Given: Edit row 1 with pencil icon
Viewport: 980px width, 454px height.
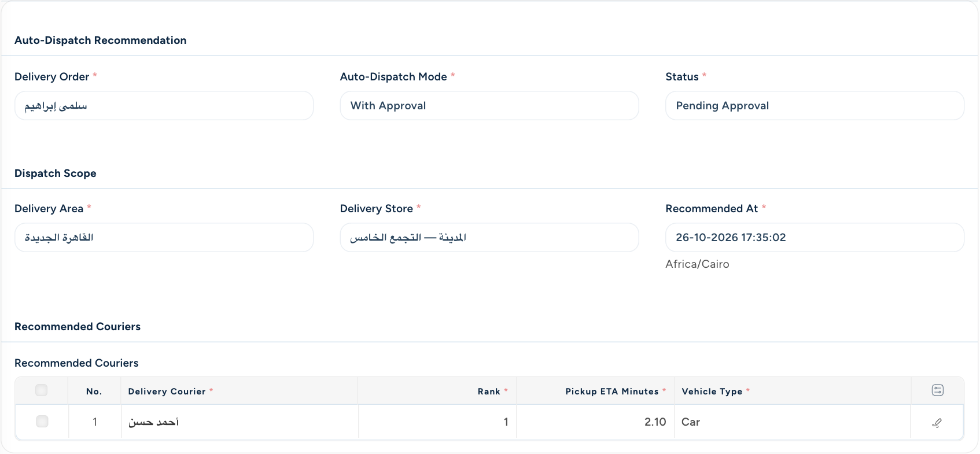Looking at the screenshot, I should point(937,423).
